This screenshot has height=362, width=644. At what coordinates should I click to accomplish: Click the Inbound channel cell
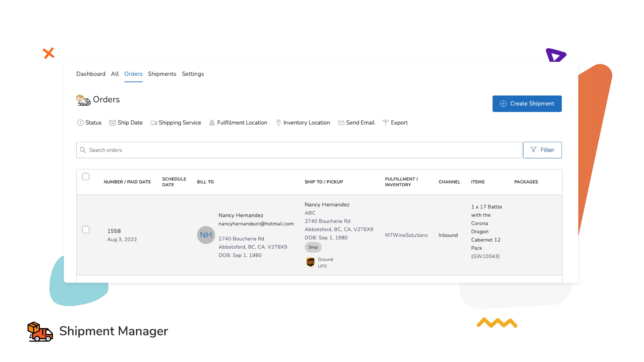pos(448,235)
